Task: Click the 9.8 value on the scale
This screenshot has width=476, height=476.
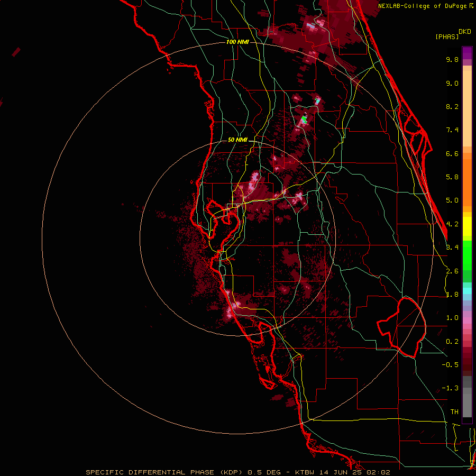Action: (452, 59)
